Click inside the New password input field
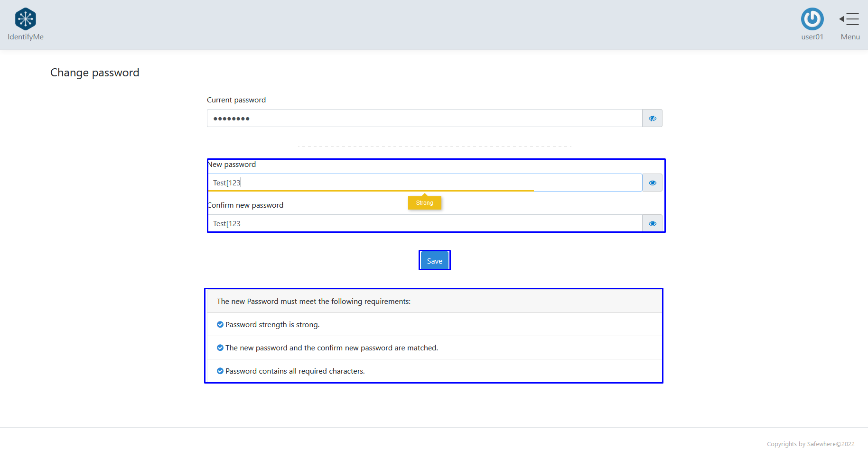This screenshot has width=868, height=458. click(x=424, y=183)
